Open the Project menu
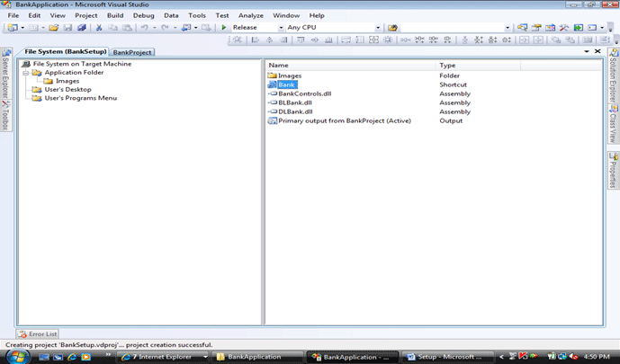The height and width of the screenshot is (364, 620). (86, 15)
